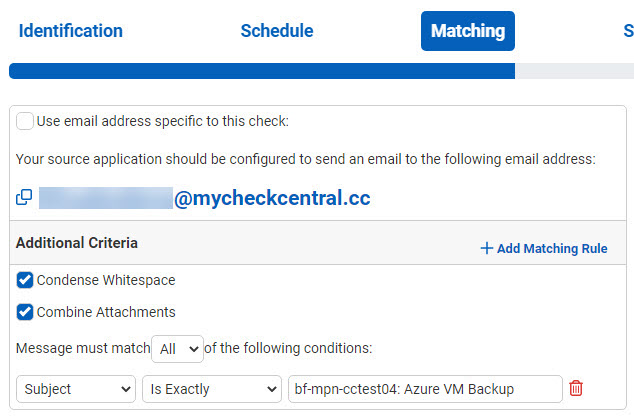This screenshot has height=419, width=634.
Task: Click the unfilled gray end of progress bar
Action: [x=574, y=71]
